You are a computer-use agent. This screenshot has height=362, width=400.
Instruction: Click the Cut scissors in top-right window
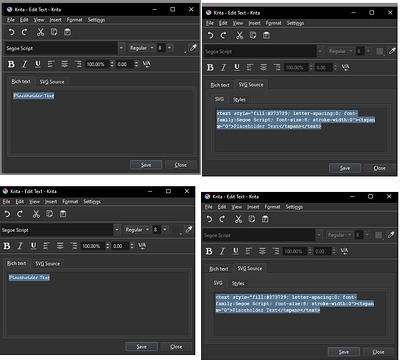coord(239,35)
